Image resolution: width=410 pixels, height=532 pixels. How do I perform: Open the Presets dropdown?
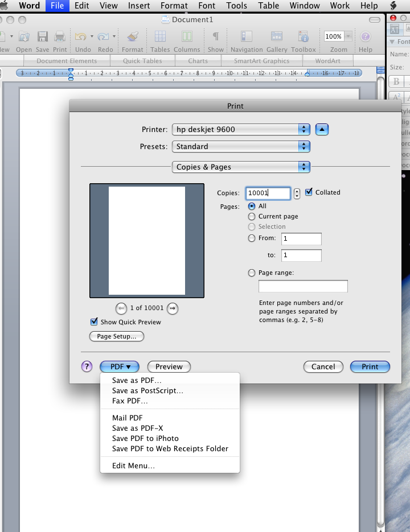click(x=241, y=146)
